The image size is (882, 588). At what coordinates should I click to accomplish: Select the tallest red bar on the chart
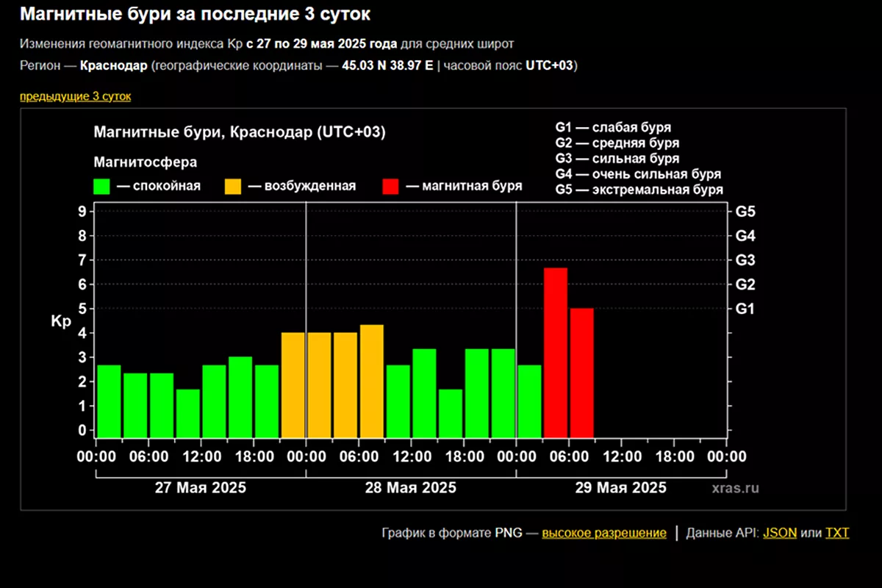(556, 353)
